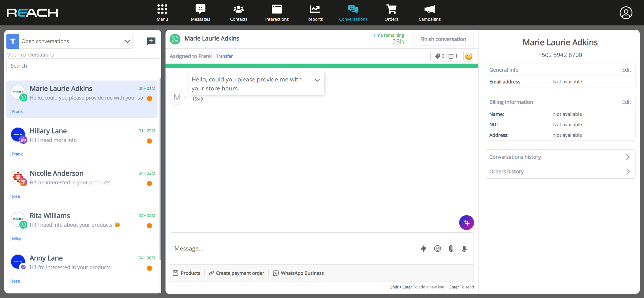
Task: Open the emoji picker in message box
Action: [437, 249]
